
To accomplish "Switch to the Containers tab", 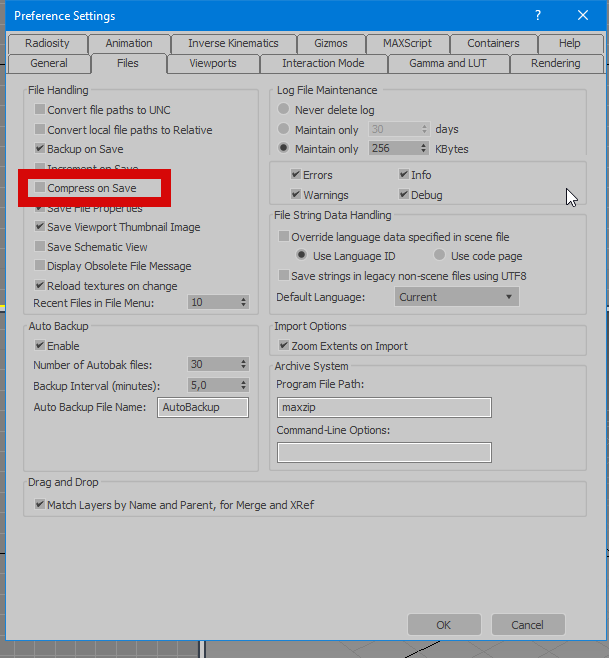I will [x=493, y=43].
